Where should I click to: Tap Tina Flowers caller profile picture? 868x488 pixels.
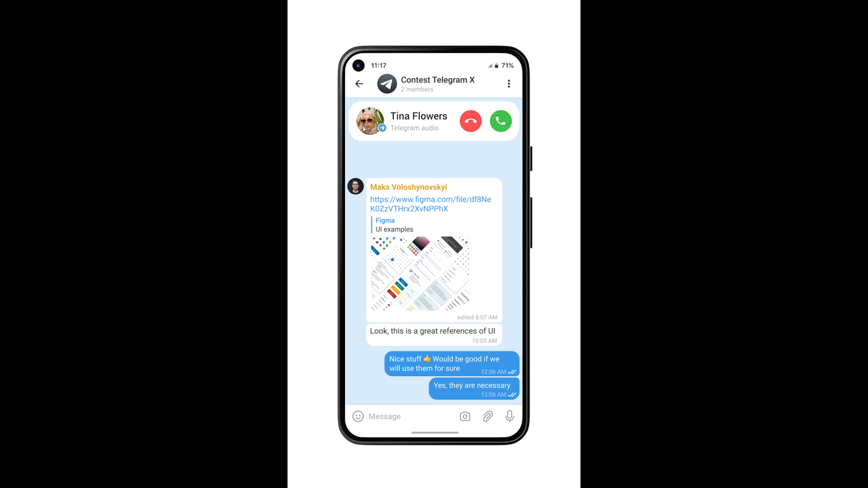click(371, 120)
